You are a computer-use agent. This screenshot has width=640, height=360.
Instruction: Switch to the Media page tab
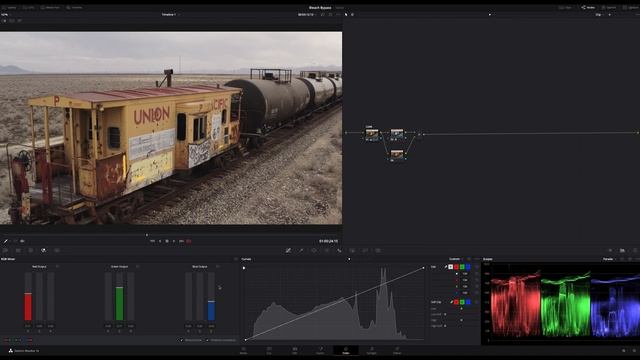tap(244, 351)
